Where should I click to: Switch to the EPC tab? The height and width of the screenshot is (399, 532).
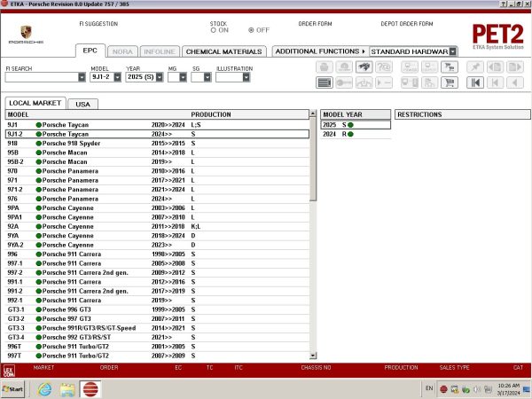[90, 51]
